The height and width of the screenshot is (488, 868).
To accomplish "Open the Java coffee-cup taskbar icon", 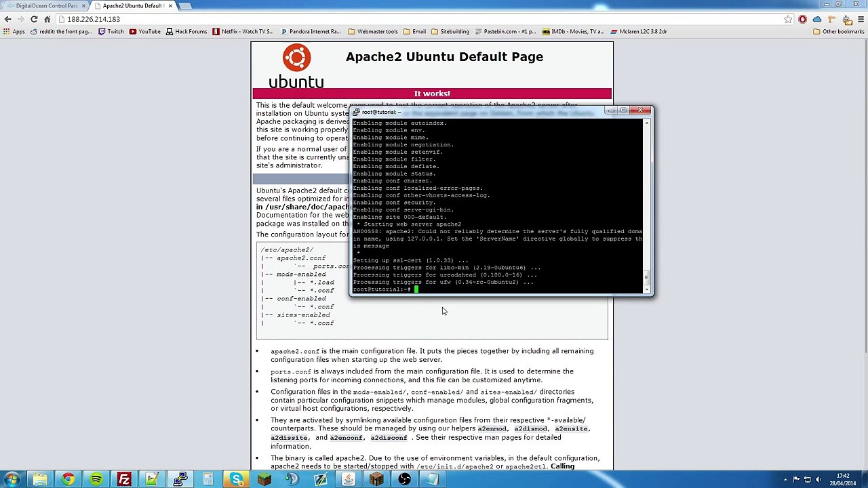I will click(349, 480).
